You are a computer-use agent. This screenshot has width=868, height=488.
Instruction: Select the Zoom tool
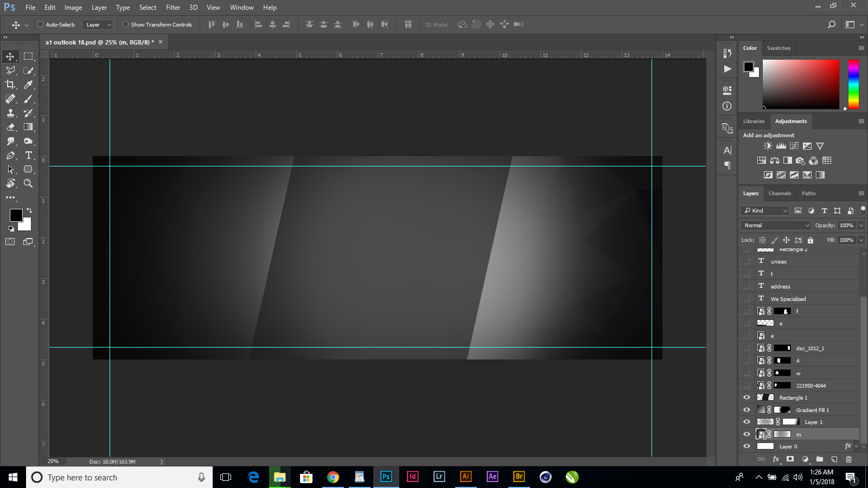(x=28, y=183)
